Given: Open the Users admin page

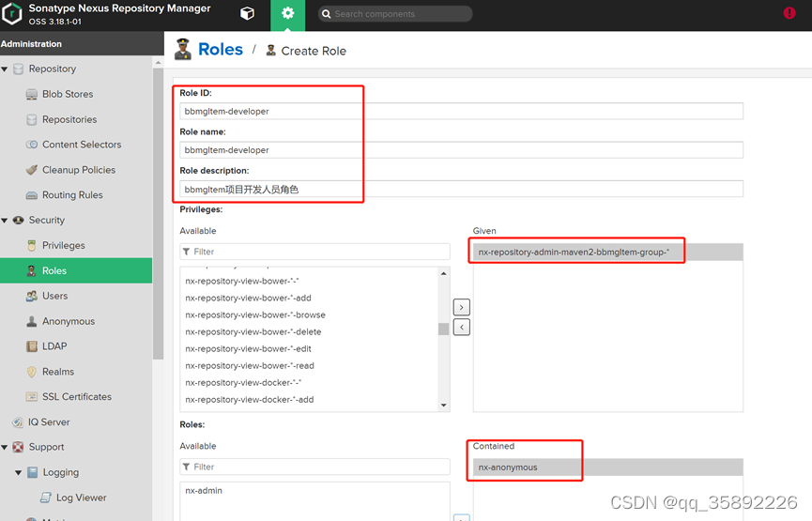Looking at the screenshot, I should pyautogui.click(x=54, y=296).
